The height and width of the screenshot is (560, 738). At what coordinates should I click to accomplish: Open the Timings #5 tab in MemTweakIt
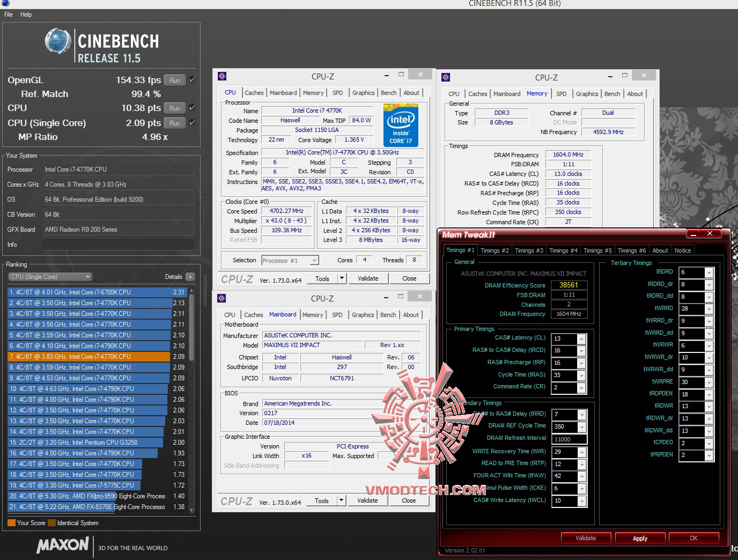597,250
